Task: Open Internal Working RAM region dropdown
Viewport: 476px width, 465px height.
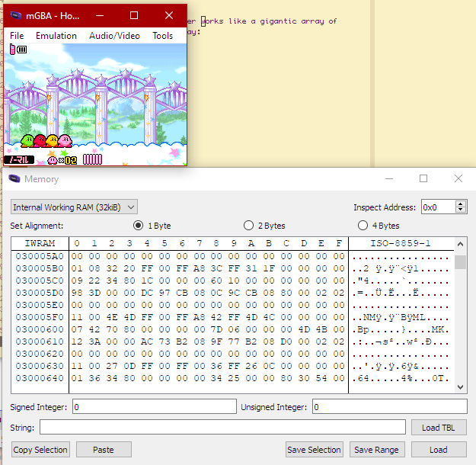Action: (x=74, y=207)
